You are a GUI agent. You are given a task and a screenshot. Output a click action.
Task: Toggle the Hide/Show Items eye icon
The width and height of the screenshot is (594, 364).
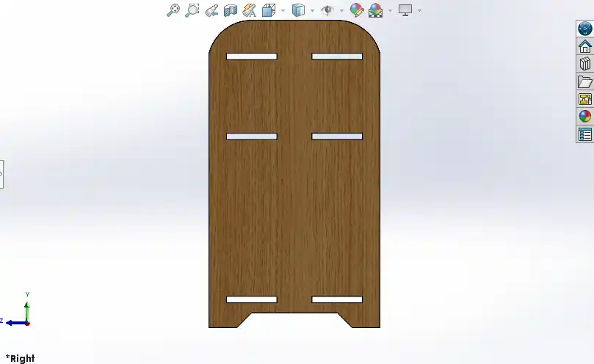327,10
